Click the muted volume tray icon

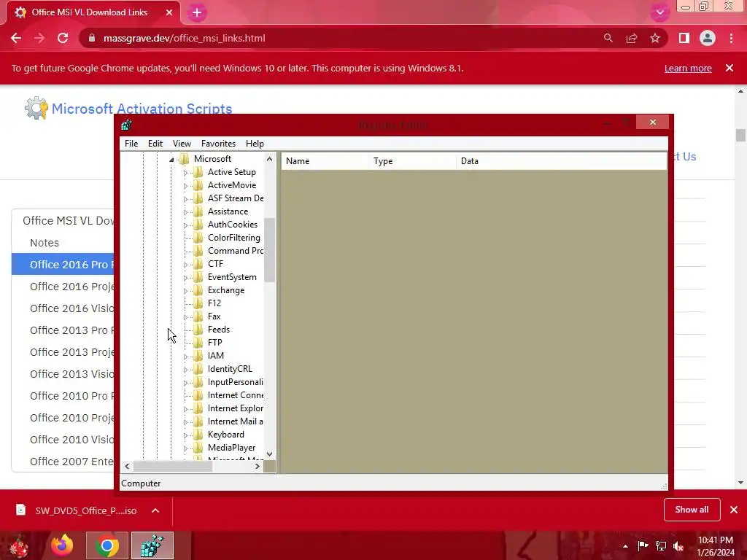[x=678, y=546]
